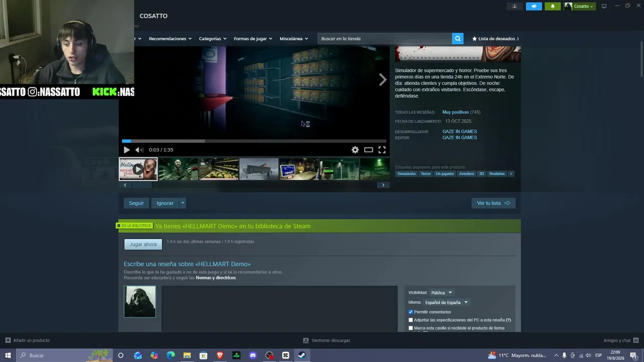Click the review text area
This screenshot has width=644, height=362.
click(279, 309)
